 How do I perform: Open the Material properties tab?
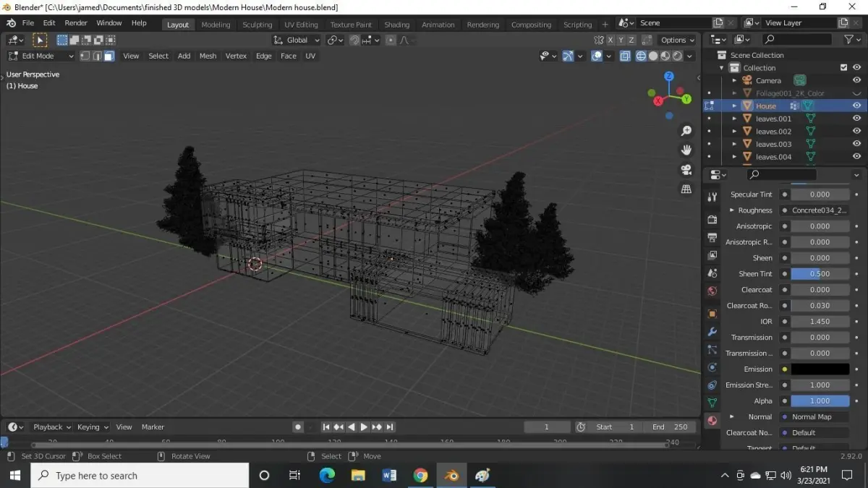coord(712,421)
